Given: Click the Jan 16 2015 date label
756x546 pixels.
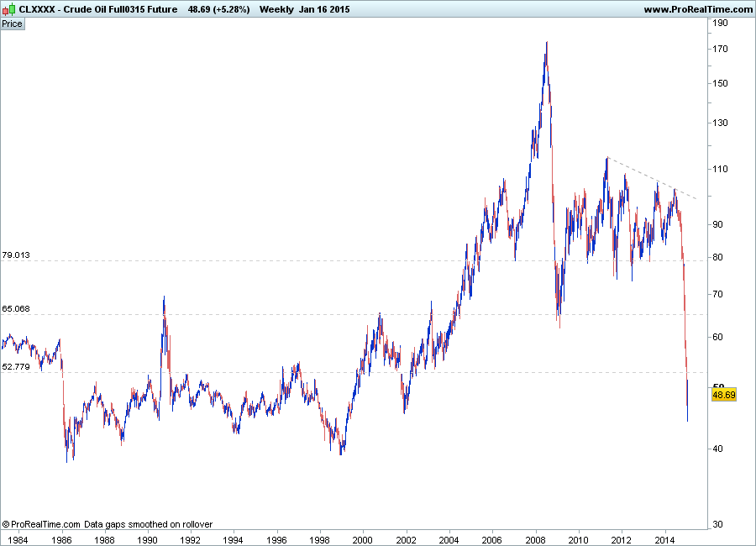Looking at the screenshot, I should [324, 9].
